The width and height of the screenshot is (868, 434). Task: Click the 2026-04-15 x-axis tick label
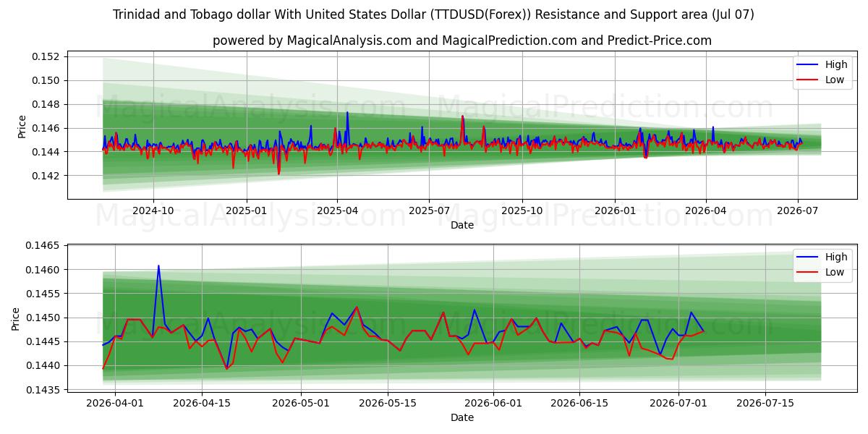[x=201, y=403]
